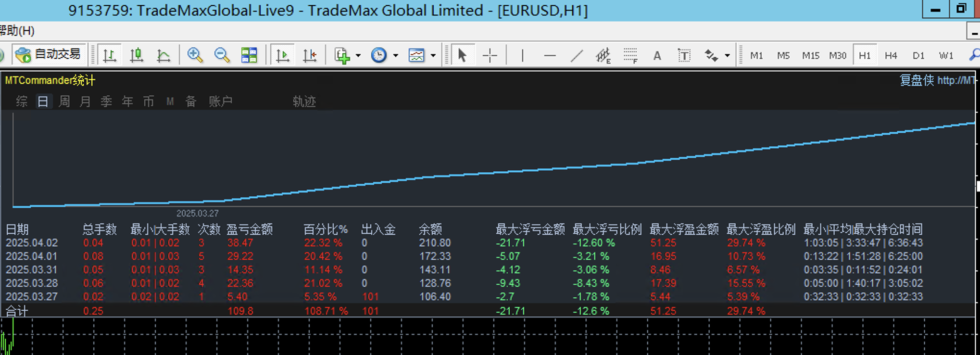Switch chart to bar chart mode
The image size is (980, 355).
tap(110, 55)
